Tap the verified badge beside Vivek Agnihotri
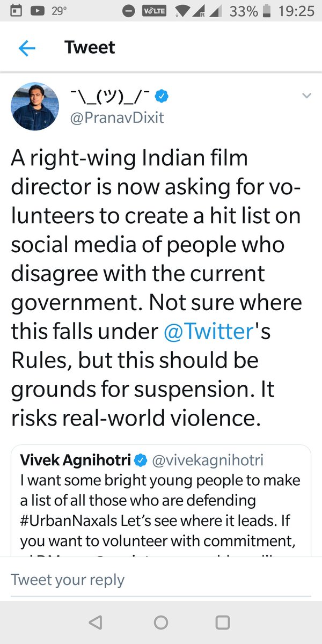The height and width of the screenshot is (644, 322). (x=141, y=460)
